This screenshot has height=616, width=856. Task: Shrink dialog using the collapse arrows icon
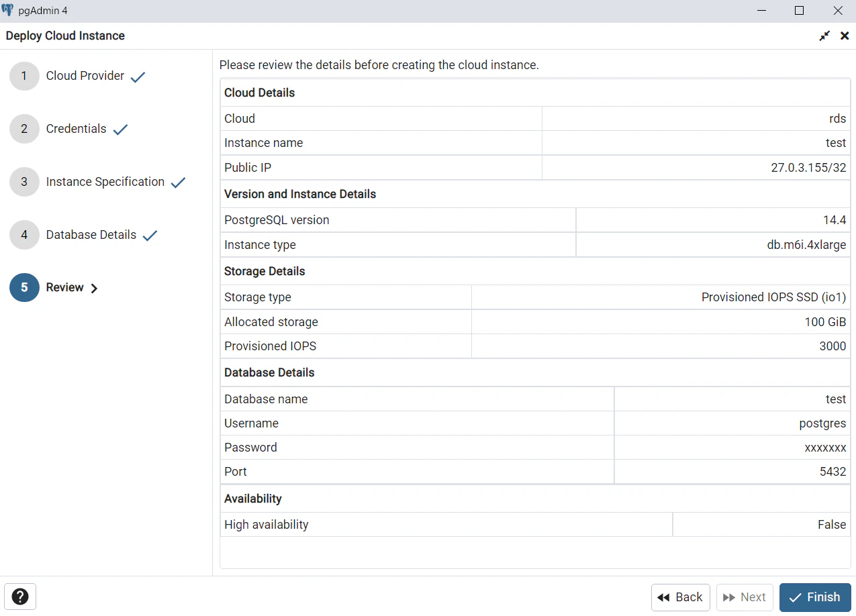824,36
